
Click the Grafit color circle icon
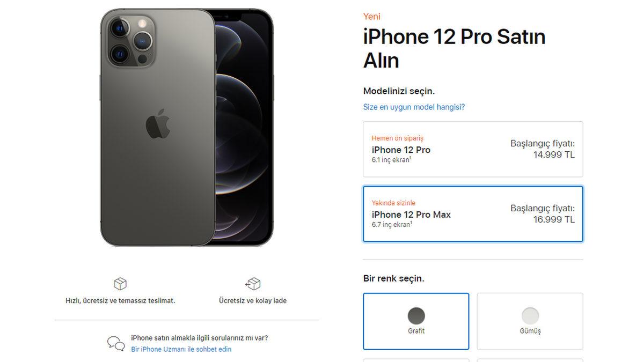pyautogui.click(x=416, y=315)
